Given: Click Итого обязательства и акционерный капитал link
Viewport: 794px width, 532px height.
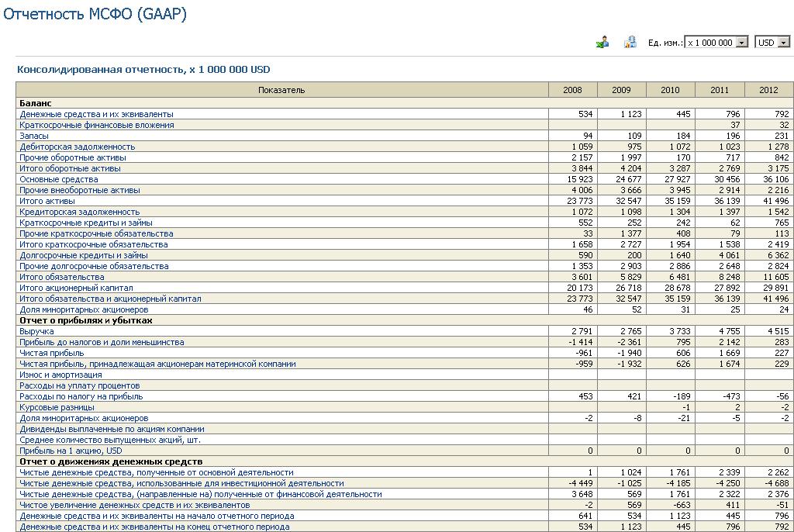Looking at the screenshot, I should tap(110, 299).
